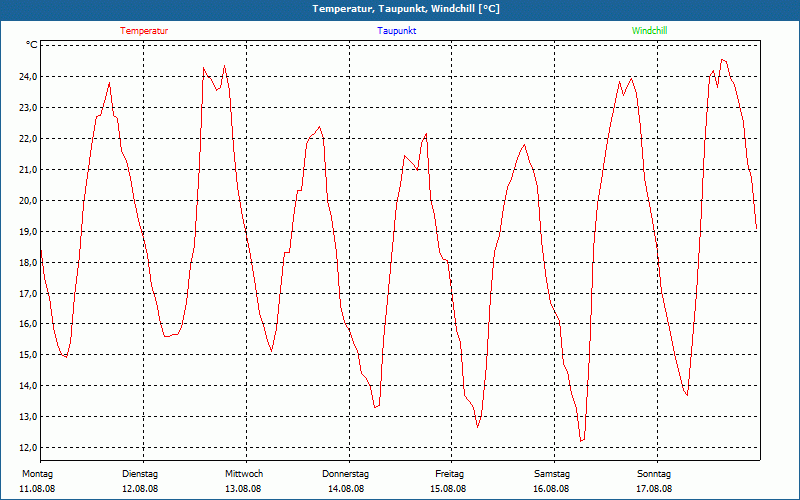Click the Freitag day label
800x500 pixels.
(449, 474)
